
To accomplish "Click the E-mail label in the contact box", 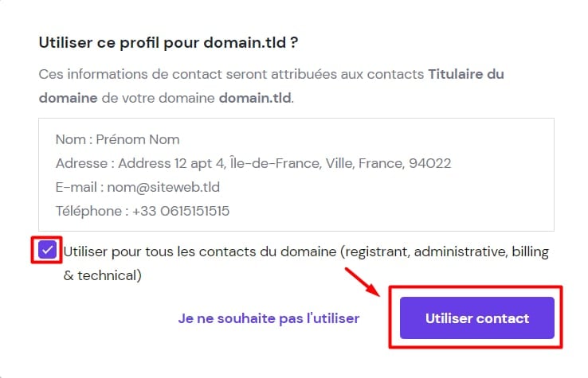I will 75,188.
